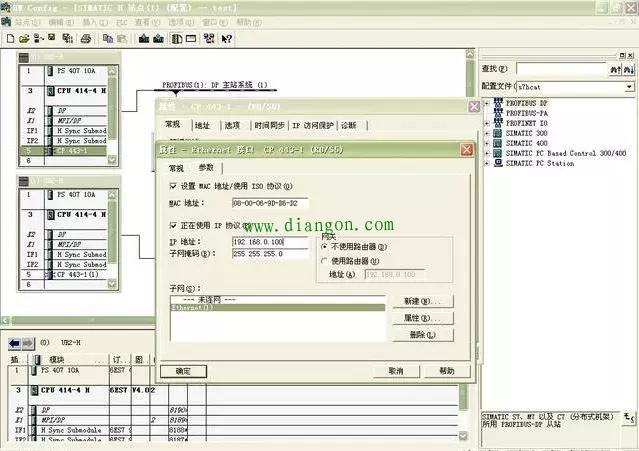Open the 配置文件 s7hcat dropdown
Image resolution: width=639 pixels, height=451 pixels.
[x=630, y=87]
